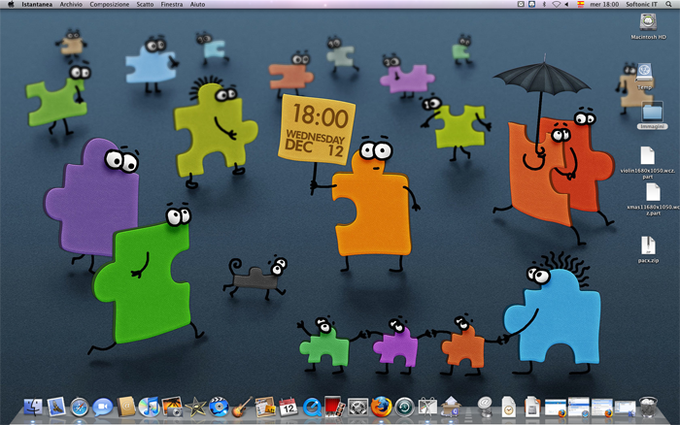This screenshot has height=425, width=680.
Task: Restore the first minimized Firefox window
Action: coord(556,408)
